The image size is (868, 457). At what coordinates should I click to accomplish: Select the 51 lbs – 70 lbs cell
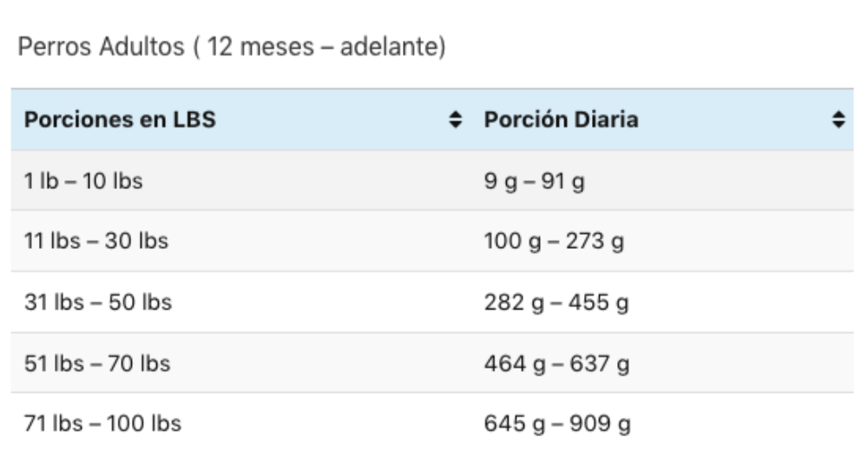coord(241,363)
